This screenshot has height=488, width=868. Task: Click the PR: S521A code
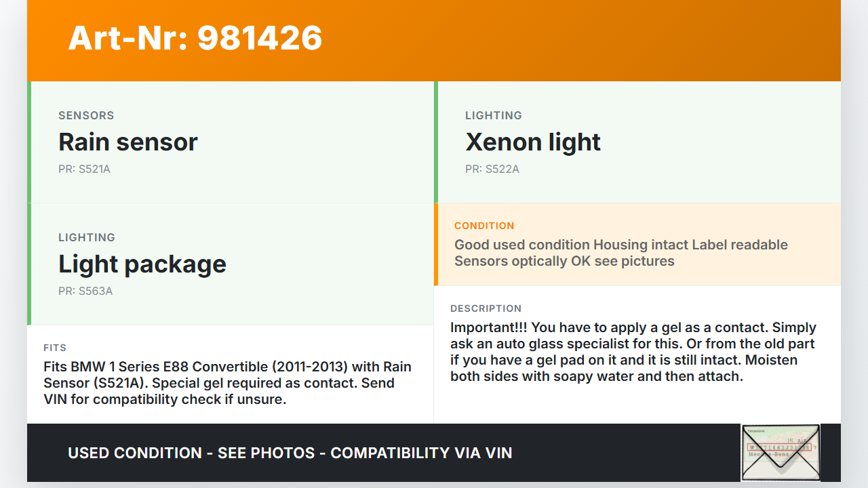coord(84,169)
